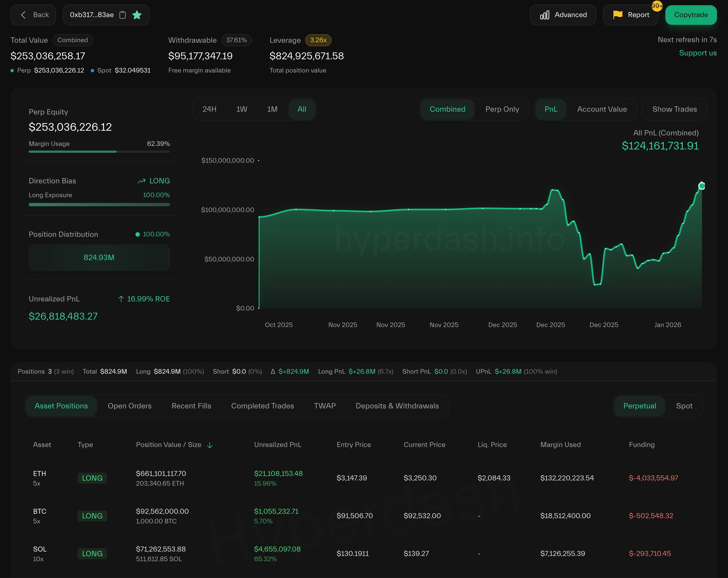Click the Report flag icon
The image size is (728, 578).
(x=618, y=15)
